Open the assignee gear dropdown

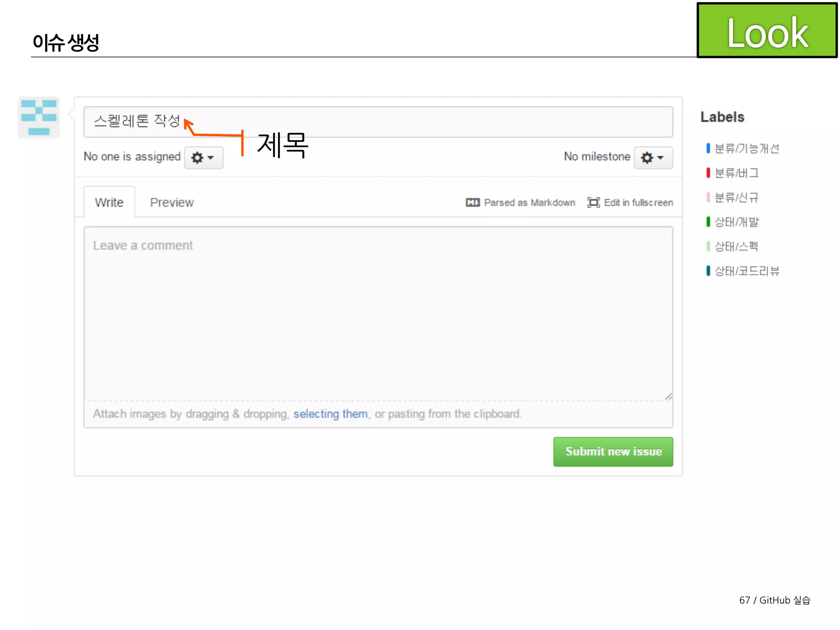(203, 157)
